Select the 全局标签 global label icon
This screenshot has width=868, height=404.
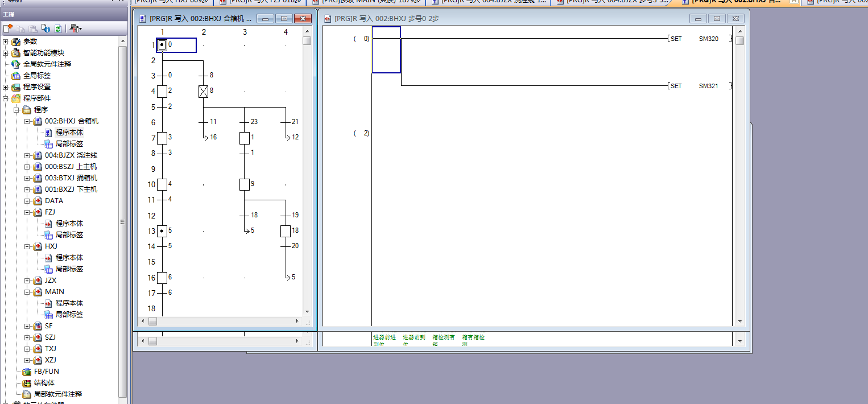pyautogui.click(x=16, y=76)
